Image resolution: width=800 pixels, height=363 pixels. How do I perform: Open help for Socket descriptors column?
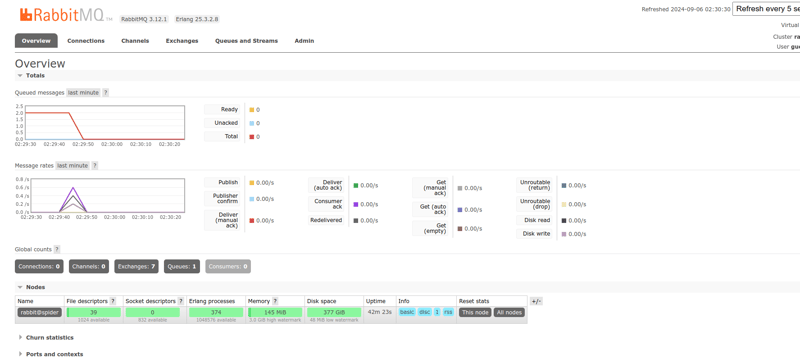[x=181, y=301]
